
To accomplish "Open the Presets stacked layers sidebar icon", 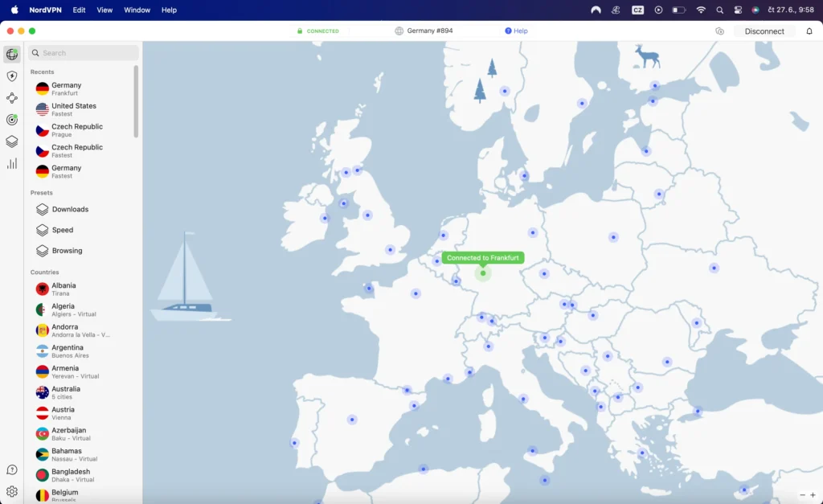I will (x=11, y=141).
